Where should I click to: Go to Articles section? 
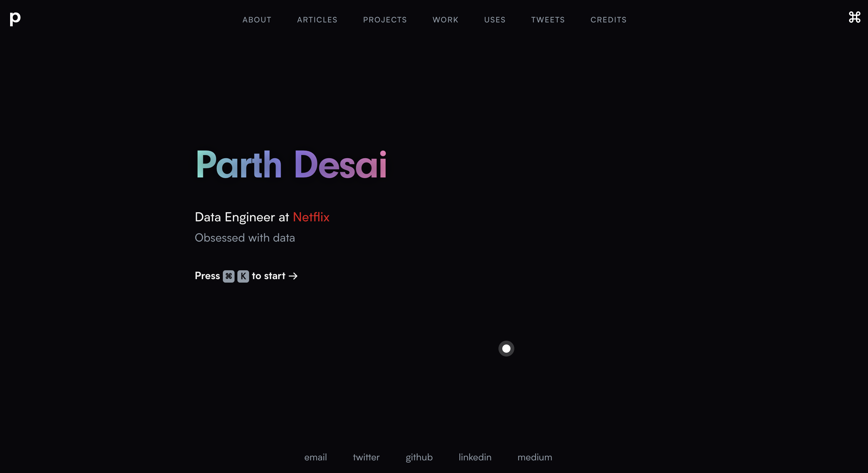(317, 20)
